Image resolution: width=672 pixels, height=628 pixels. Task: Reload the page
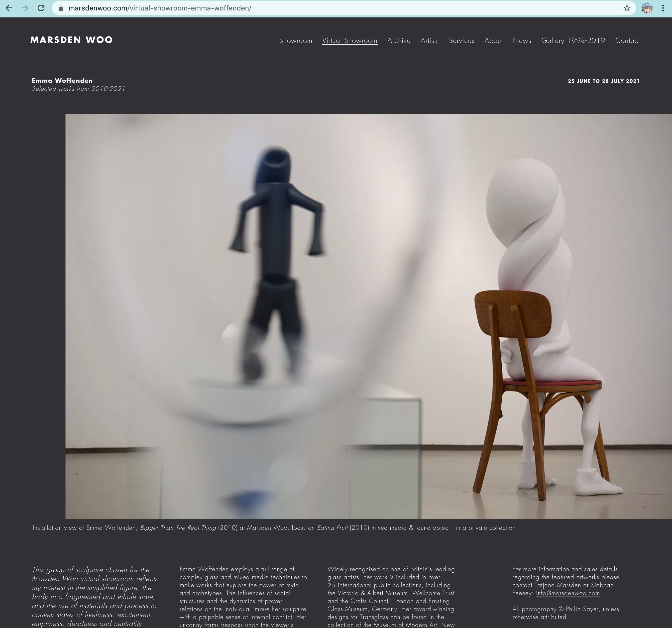pyautogui.click(x=41, y=8)
